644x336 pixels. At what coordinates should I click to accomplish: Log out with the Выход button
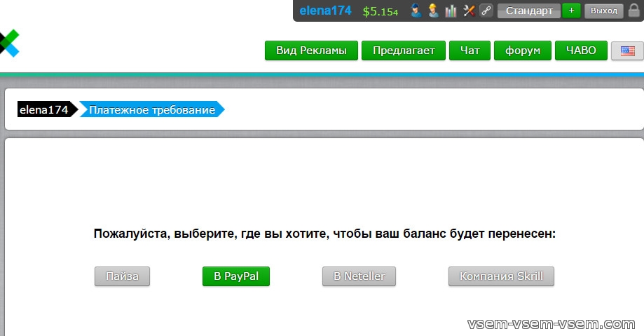point(604,11)
